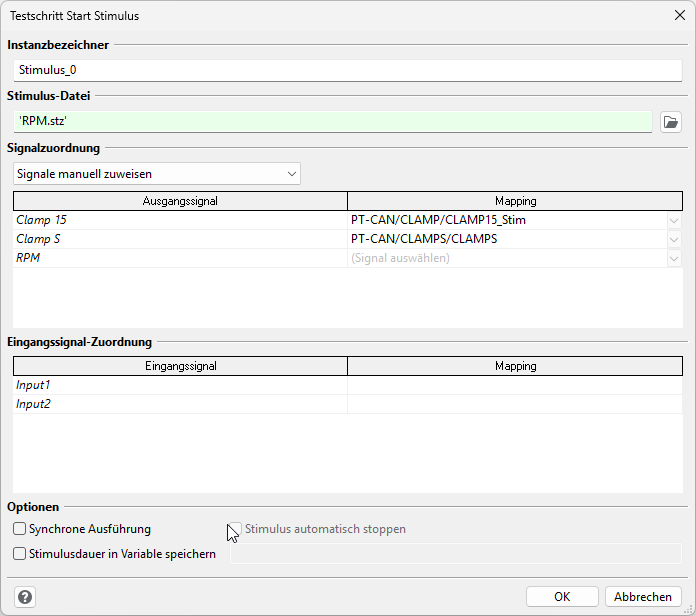This screenshot has height=616, width=696.
Task: Select the RPM output signal row
Action: (180, 258)
